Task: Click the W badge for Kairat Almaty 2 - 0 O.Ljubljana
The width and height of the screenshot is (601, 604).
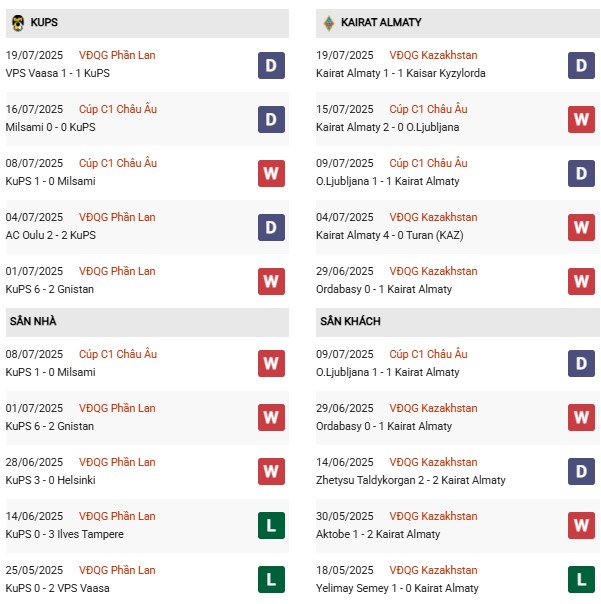Action: pos(581,120)
